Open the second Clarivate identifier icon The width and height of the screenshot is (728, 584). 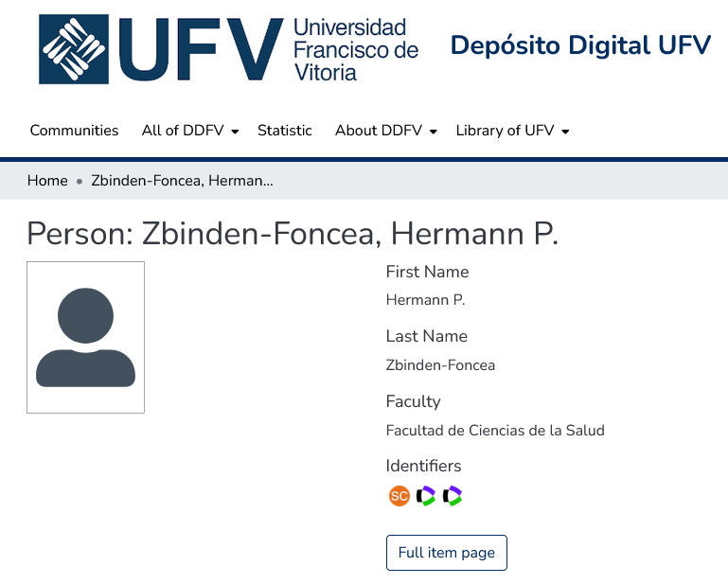(x=453, y=496)
